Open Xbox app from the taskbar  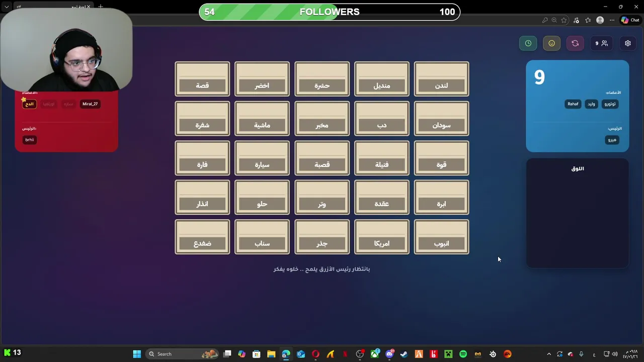[375, 354]
